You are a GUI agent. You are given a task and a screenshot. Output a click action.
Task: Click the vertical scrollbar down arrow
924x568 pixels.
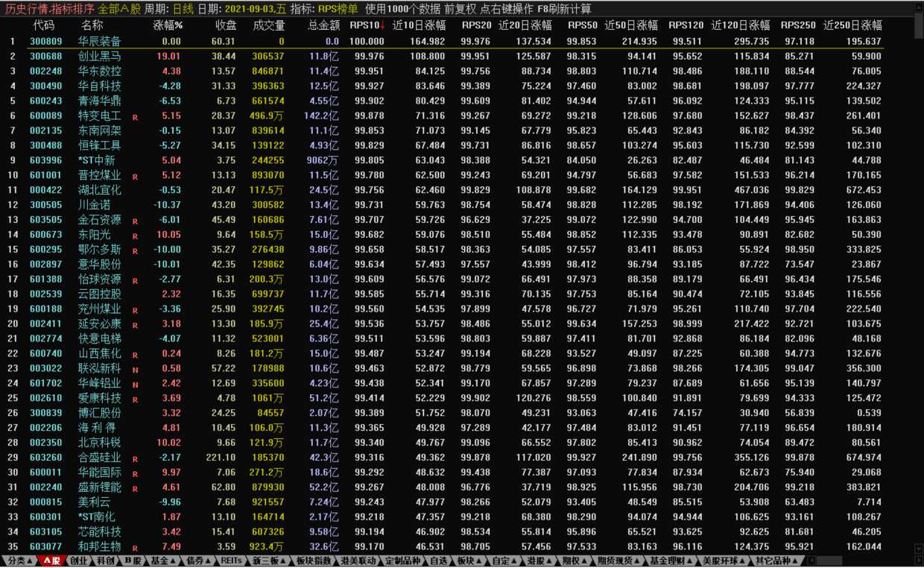click(920, 549)
